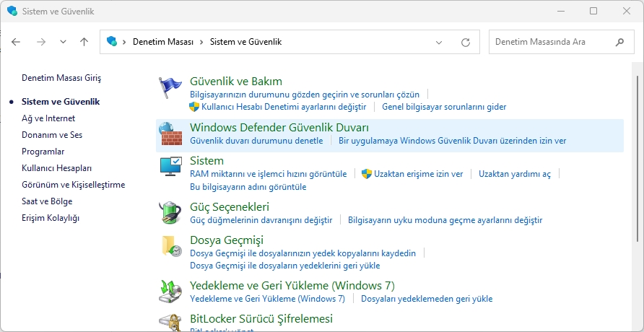Viewport: 644px width, 332px height.
Task: Expand the address bar history dropdown
Action: click(439, 42)
